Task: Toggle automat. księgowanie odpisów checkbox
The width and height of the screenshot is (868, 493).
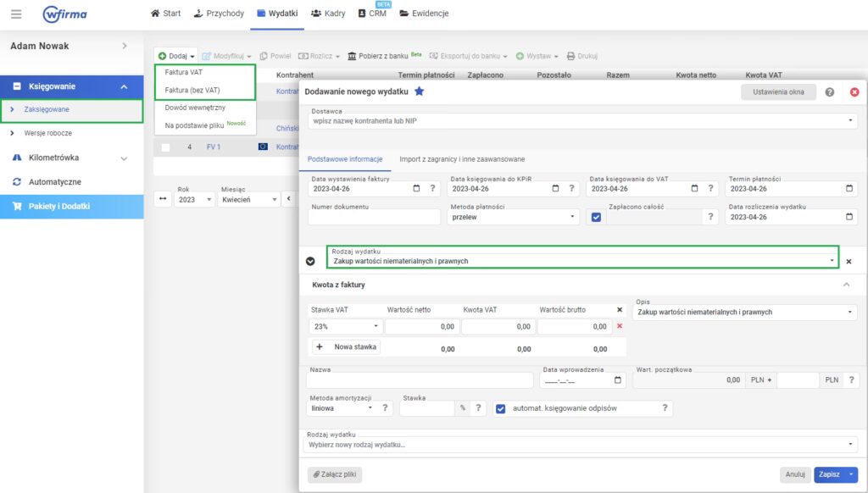Action: [x=500, y=408]
